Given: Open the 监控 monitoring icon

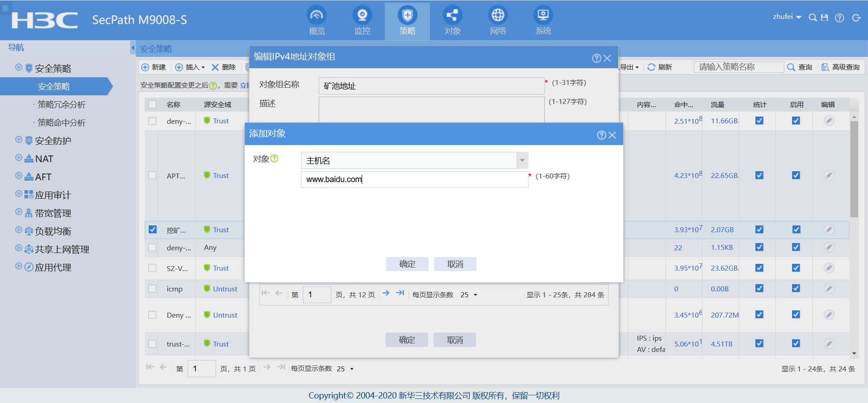Looking at the screenshot, I should click(x=362, y=21).
